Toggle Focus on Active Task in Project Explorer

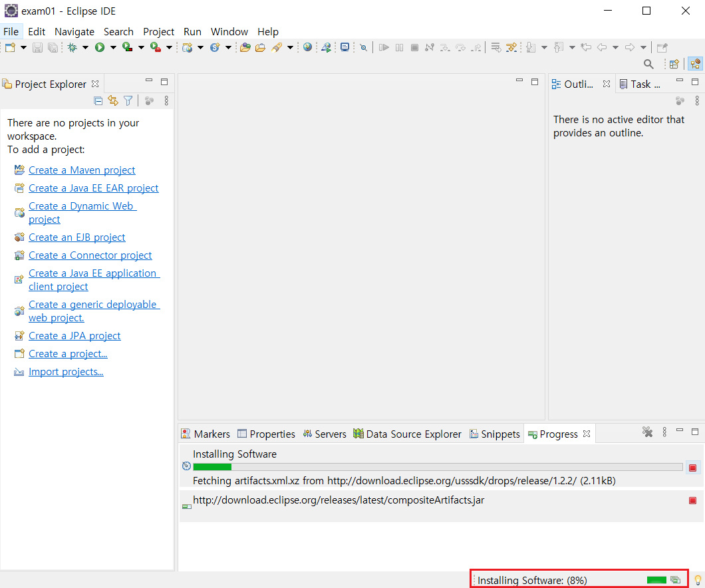149,100
